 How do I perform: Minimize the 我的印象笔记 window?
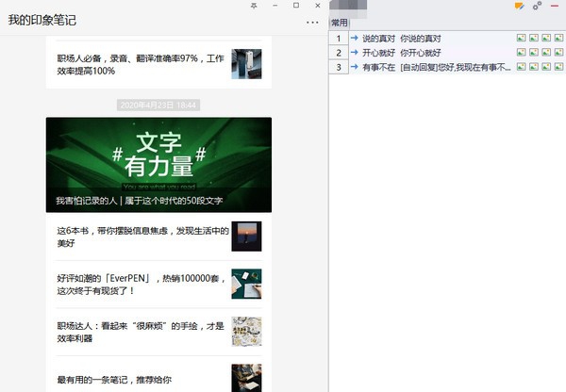pos(275,6)
